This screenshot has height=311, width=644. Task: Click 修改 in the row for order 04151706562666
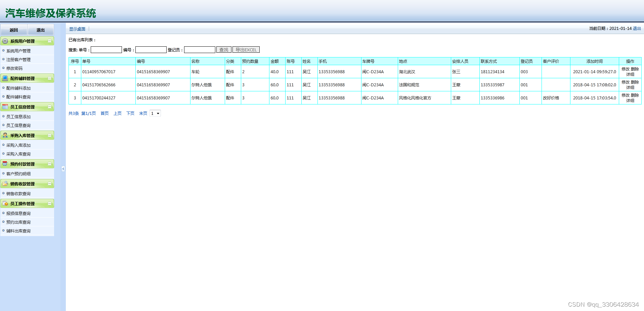tap(626, 82)
